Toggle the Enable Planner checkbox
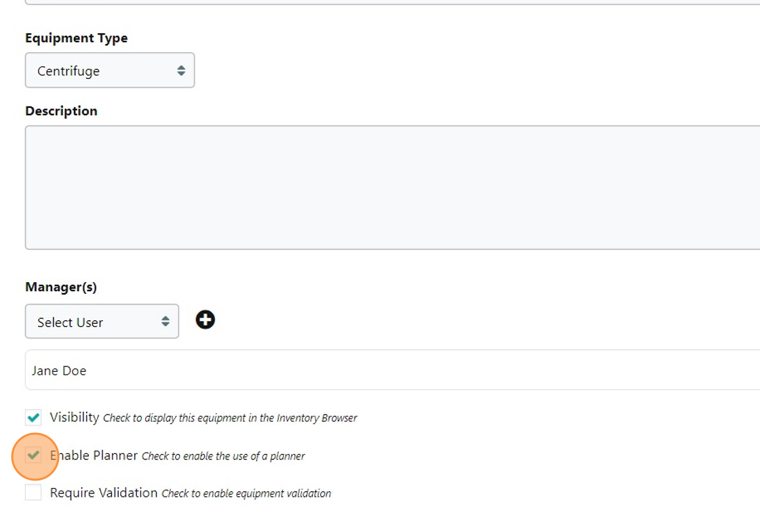 (33, 455)
